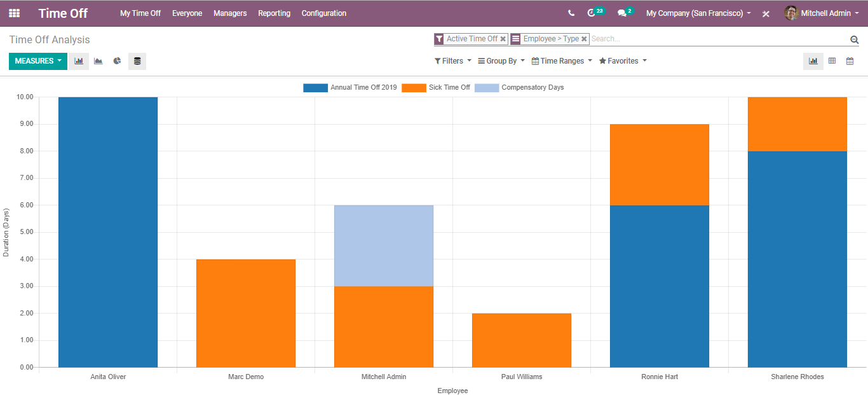
Task: Open the Reporting menu
Action: 274,13
